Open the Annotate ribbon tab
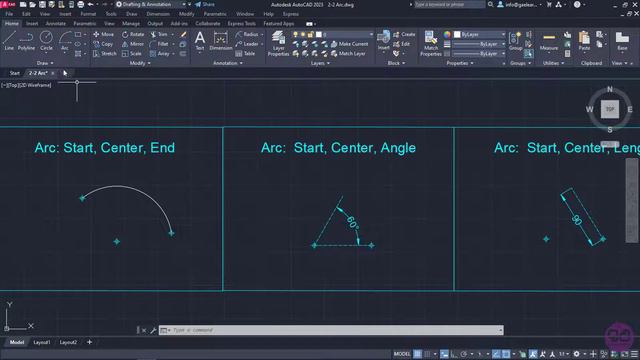 pyautogui.click(x=56, y=24)
